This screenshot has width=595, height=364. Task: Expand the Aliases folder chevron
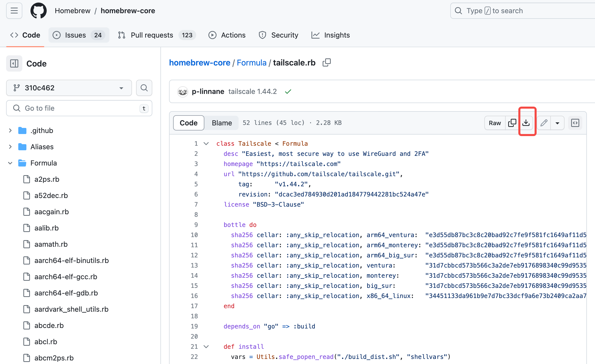click(x=10, y=147)
